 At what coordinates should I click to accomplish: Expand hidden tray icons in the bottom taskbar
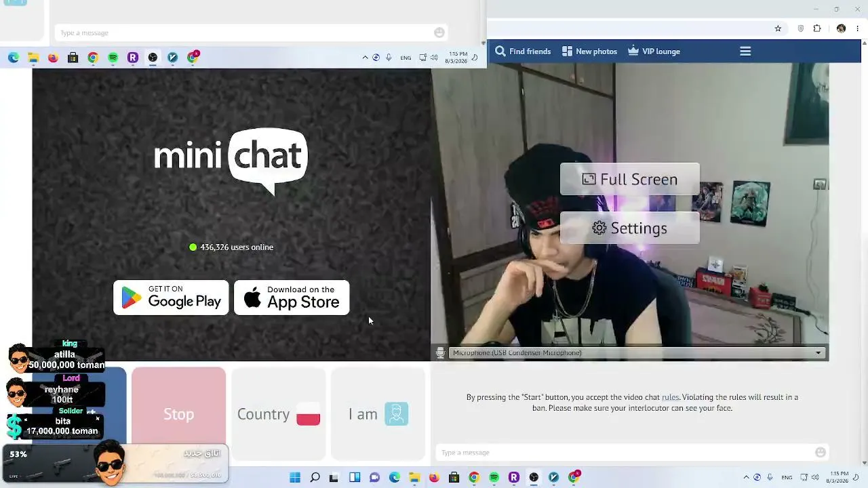[x=746, y=477]
